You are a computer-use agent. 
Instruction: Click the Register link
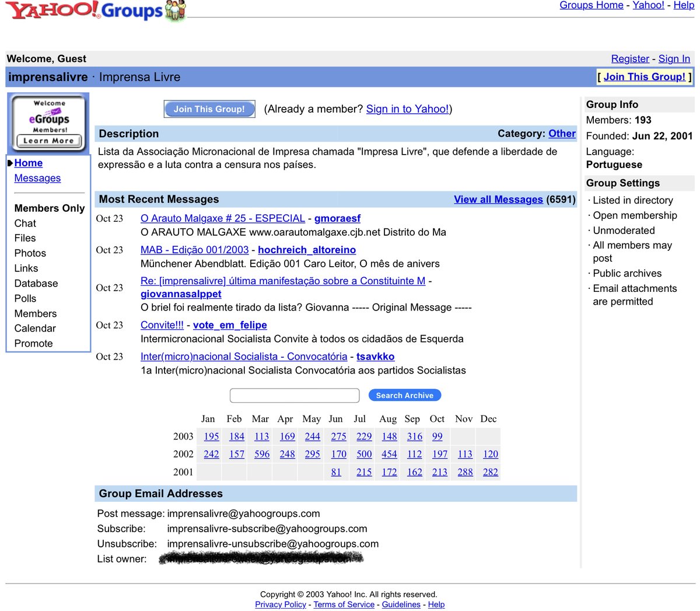click(629, 58)
